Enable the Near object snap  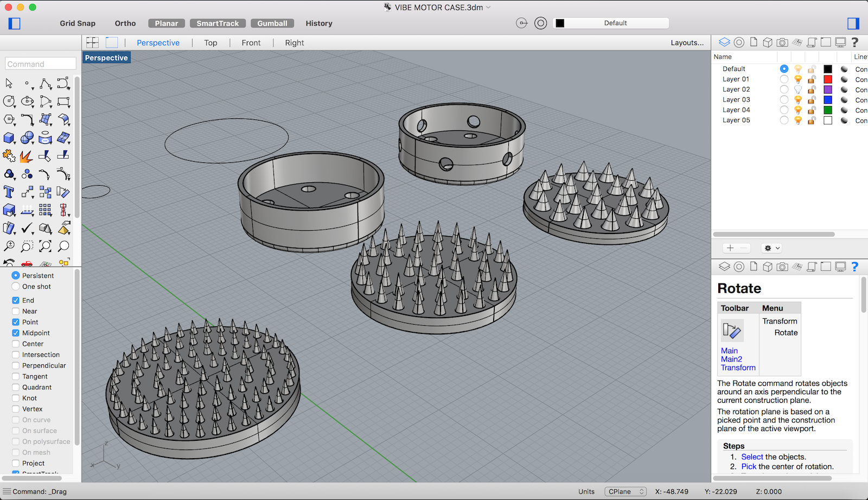[16, 311]
